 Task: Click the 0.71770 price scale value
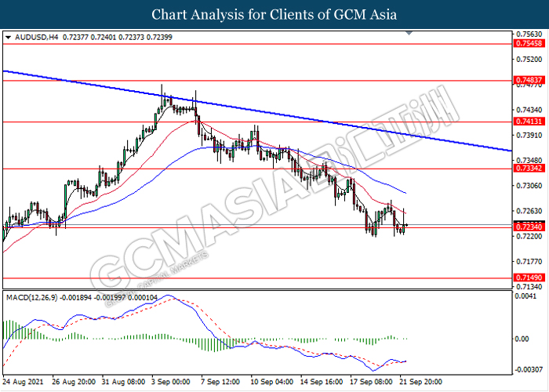click(x=529, y=261)
